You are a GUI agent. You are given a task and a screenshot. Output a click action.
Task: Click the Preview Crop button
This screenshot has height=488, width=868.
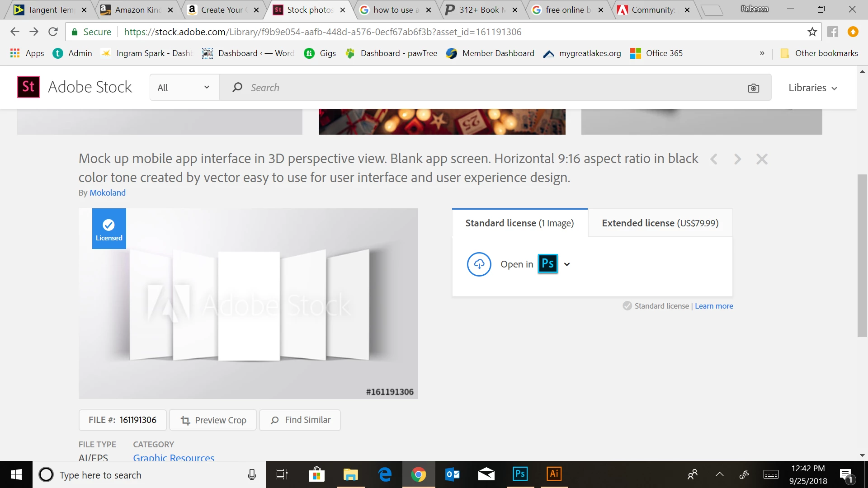coord(213,420)
